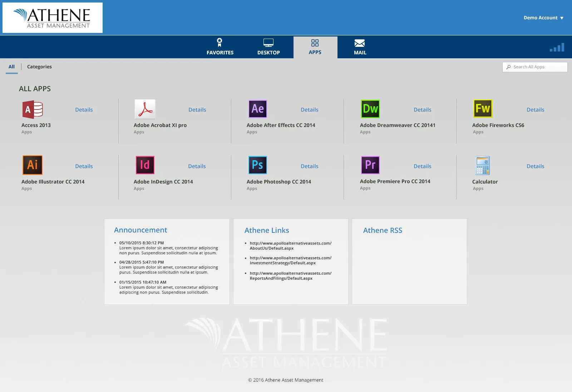The image size is (572, 392).
Task: View Details for Access 2013
Action: coord(84,110)
